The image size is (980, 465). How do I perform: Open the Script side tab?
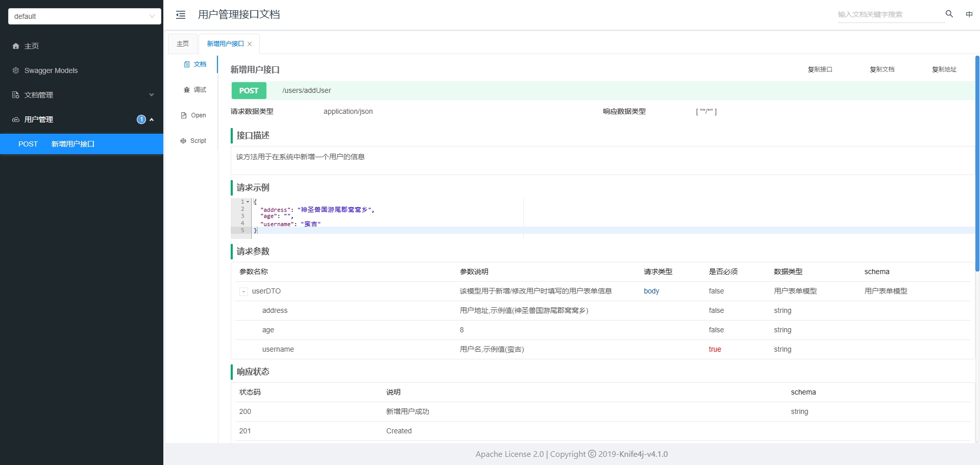point(194,141)
